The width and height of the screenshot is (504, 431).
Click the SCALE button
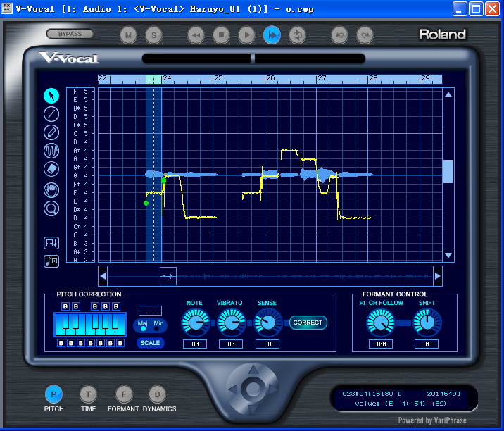[x=150, y=343]
